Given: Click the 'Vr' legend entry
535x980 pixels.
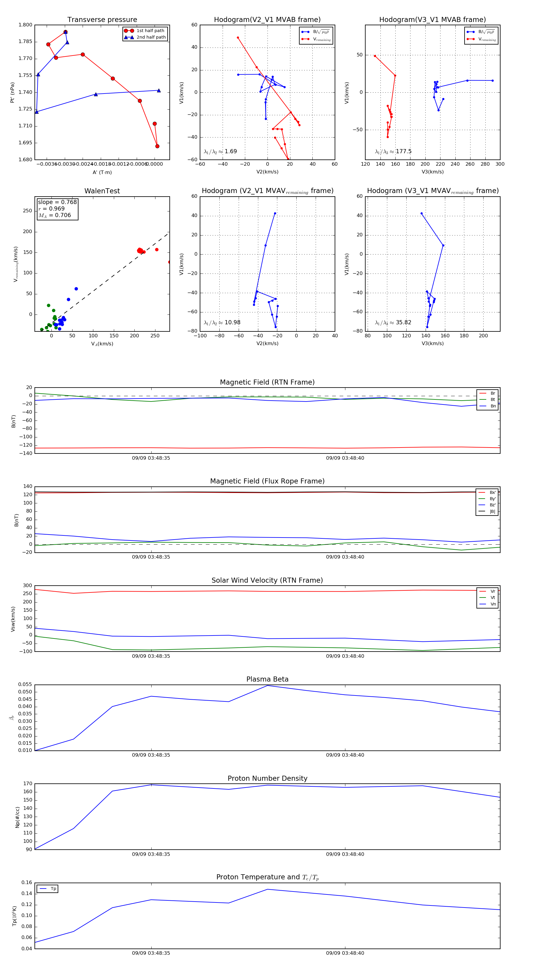Looking at the screenshot, I should [x=487, y=592].
